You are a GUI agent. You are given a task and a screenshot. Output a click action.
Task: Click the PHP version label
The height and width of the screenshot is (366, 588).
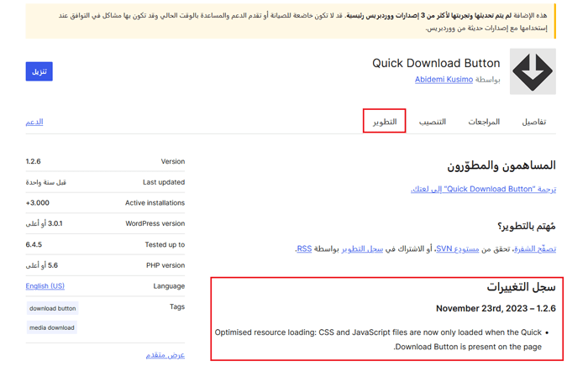[165, 265]
